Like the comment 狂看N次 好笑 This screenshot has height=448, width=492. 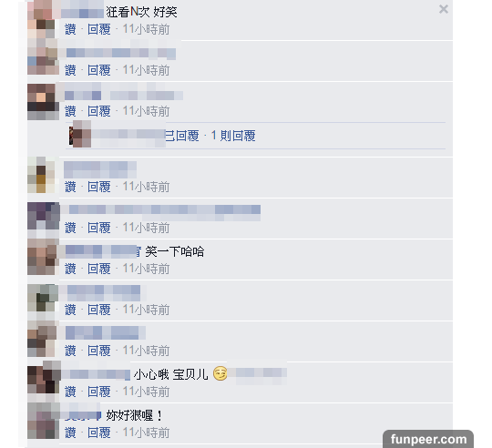pos(70,29)
